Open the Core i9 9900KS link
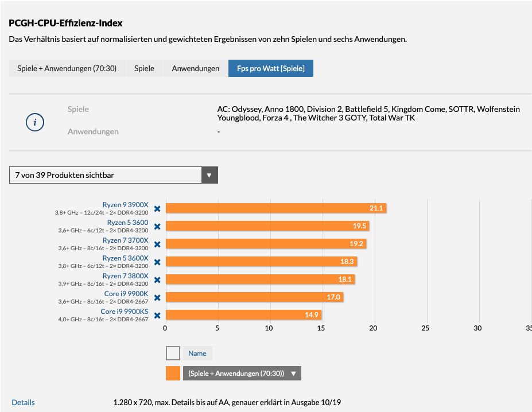This screenshot has width=532, height=412. (x=125, y=311)
